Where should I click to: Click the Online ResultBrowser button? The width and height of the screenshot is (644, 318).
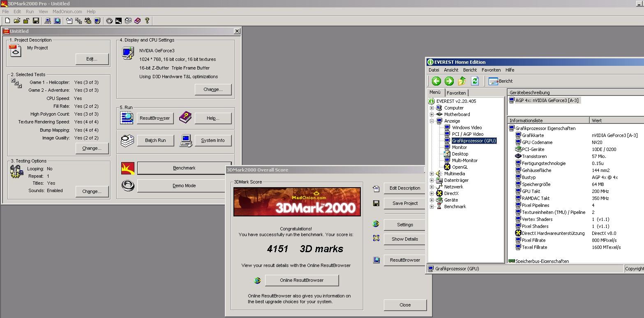tap(302, 280)
